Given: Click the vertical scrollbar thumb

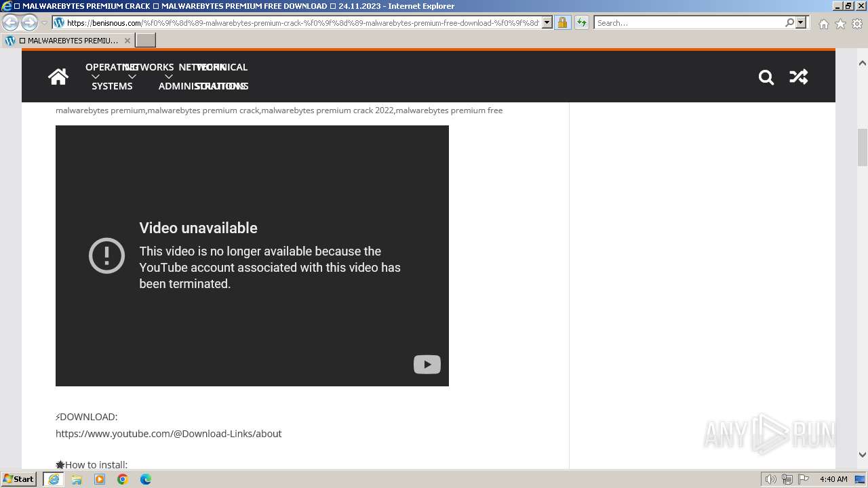Looking at the screenshot, I should click(863, 147).
